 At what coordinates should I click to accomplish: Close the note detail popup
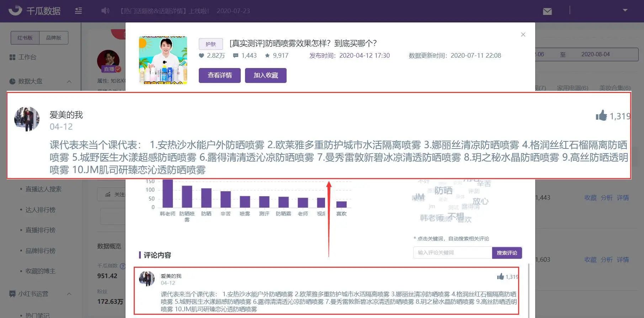523,35
